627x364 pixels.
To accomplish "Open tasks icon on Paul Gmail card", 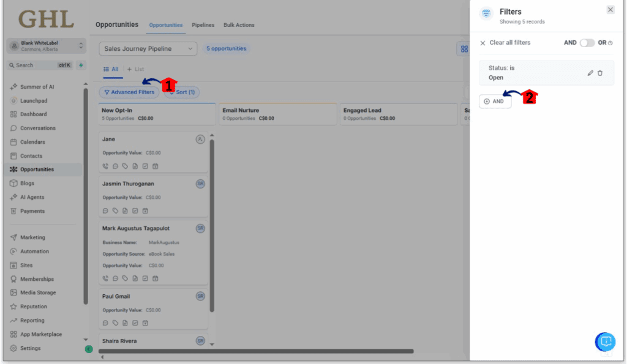I will pos(135,323).
